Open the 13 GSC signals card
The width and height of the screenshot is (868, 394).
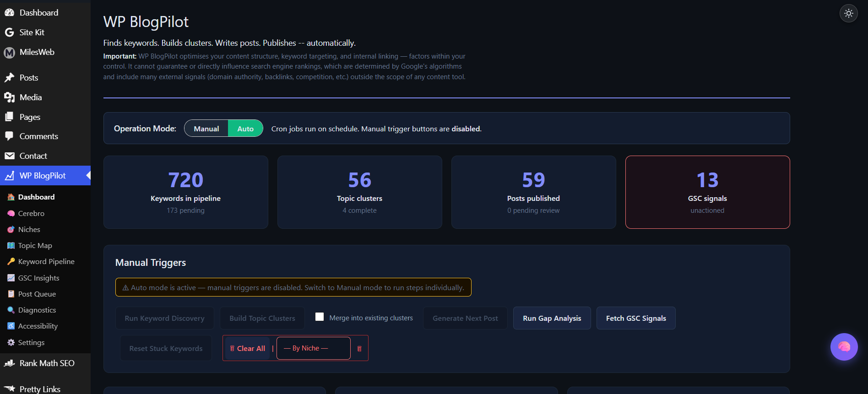click(x=708, y=192)
